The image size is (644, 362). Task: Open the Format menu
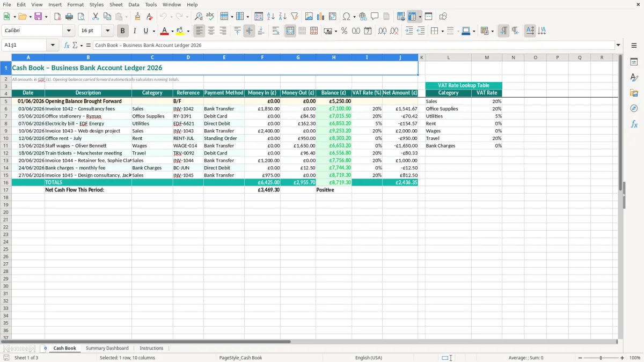coord(75,4)
